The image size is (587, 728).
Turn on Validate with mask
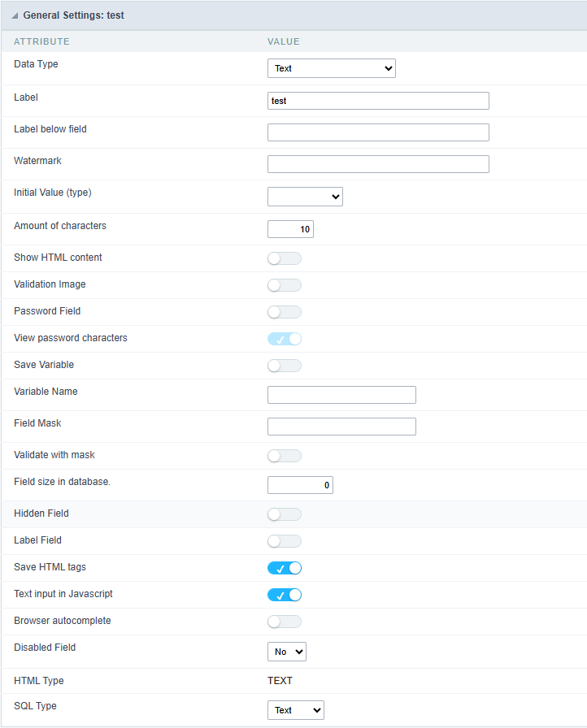284,455
